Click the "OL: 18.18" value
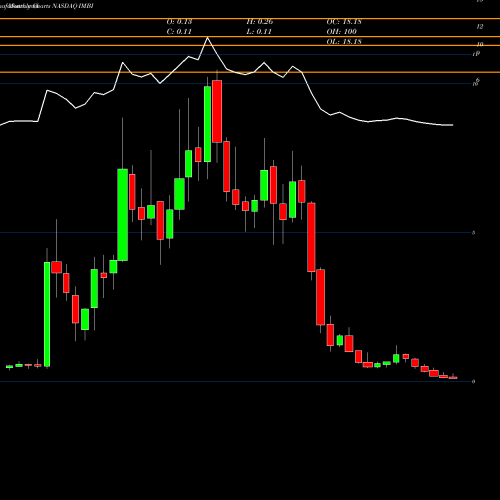This screenshot has height=500, width=500. 344,42
